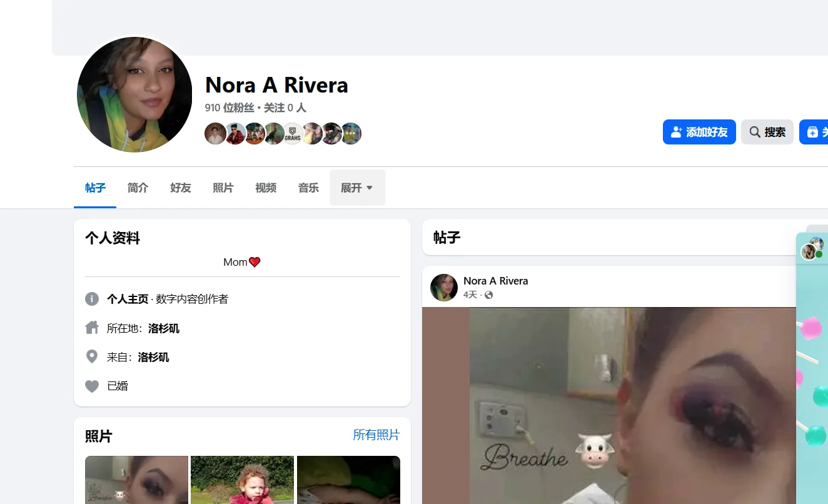Click the gray heart icon beside 已婚

[x=92, y=386]
